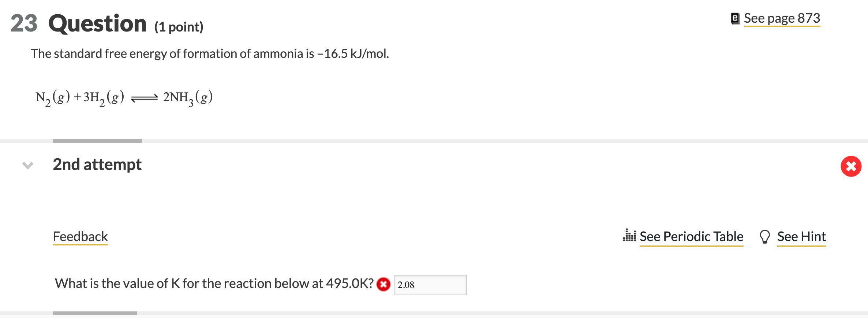Click the chemical equation for ammonia formation
868x318 pixels.
coord(124,97)
